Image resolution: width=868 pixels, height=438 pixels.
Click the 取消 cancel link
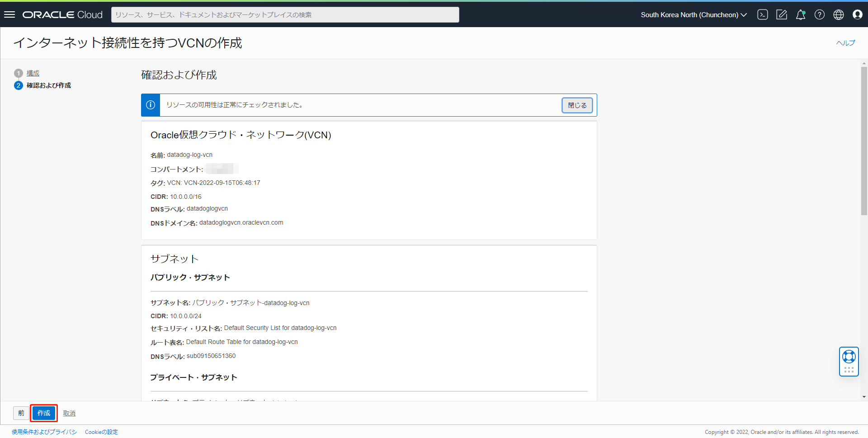[x=69, y=413]
